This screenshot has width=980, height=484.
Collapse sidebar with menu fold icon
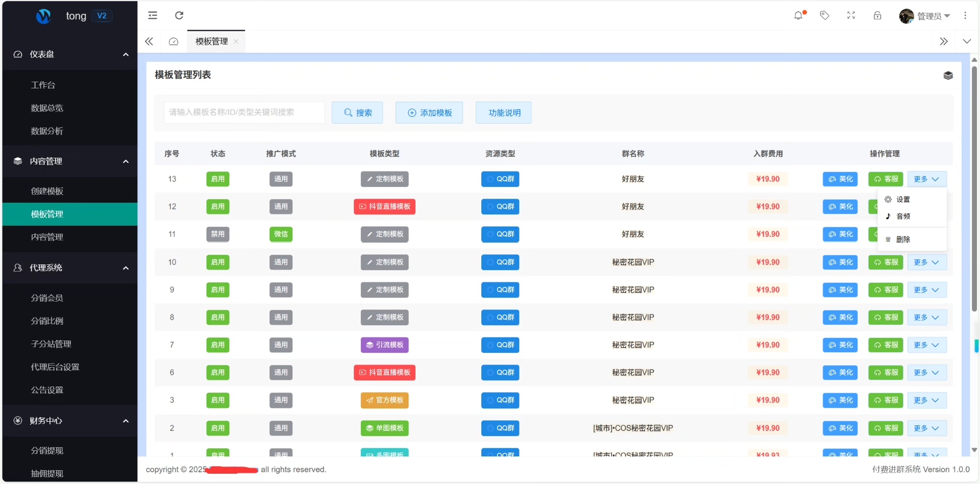click(153, 16)
